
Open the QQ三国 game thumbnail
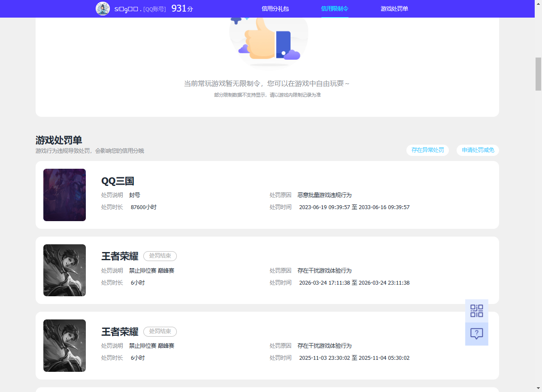pos(64,195)
